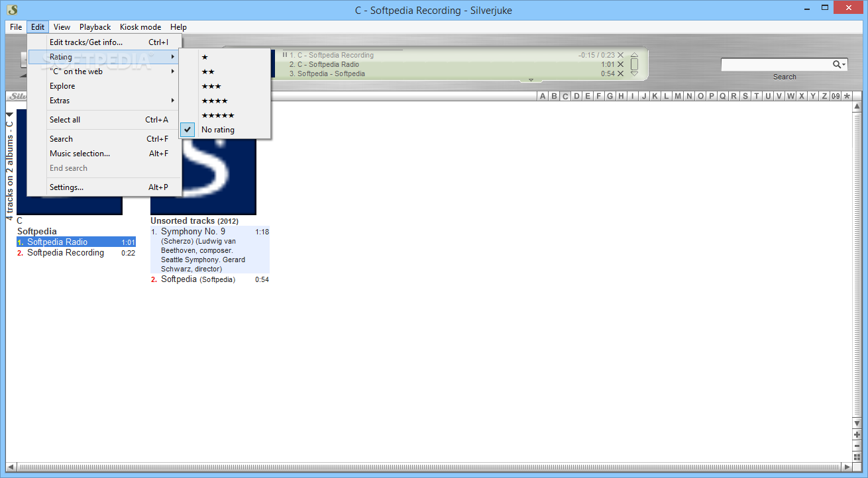Screen dimensions: 868x478
Task: Remove C - Softpedia Radio from queue
Action: click(x=620, y=65)
